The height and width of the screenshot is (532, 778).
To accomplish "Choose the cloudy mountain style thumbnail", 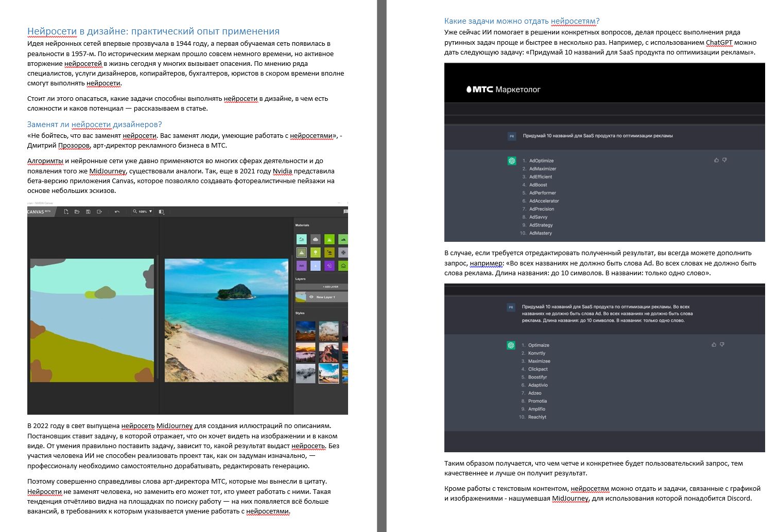I will (329, 331).
